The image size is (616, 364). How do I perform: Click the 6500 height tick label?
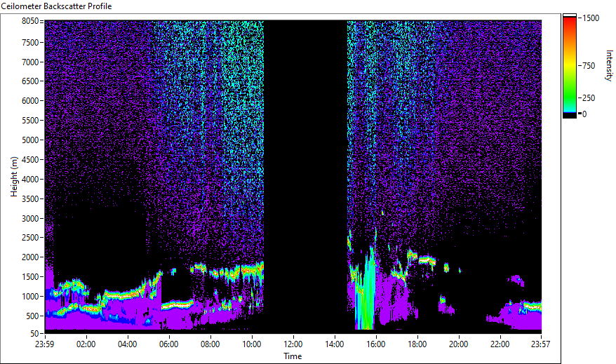click(30, 81)
